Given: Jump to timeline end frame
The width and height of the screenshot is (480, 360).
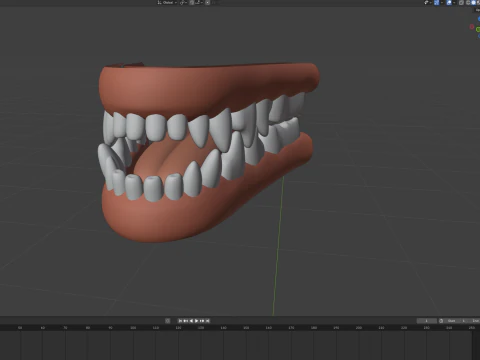Looking at the screenshot, I should 207,321.
